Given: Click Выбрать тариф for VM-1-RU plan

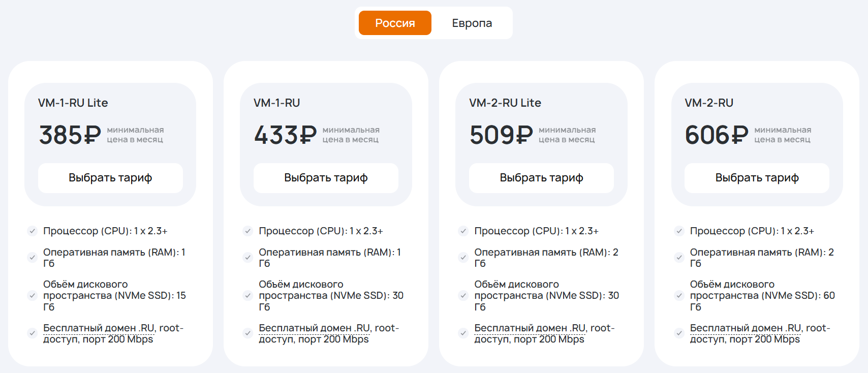Looking at the screenshot, I should tap(326, 178).
